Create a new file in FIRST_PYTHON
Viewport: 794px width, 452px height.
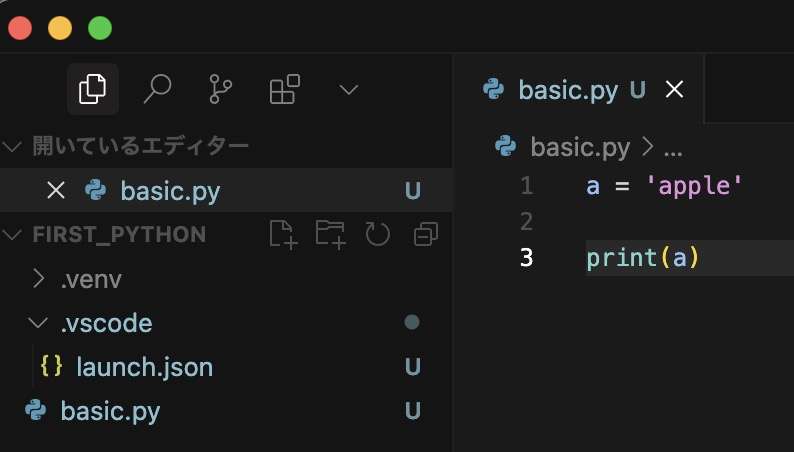click(283, 234)
